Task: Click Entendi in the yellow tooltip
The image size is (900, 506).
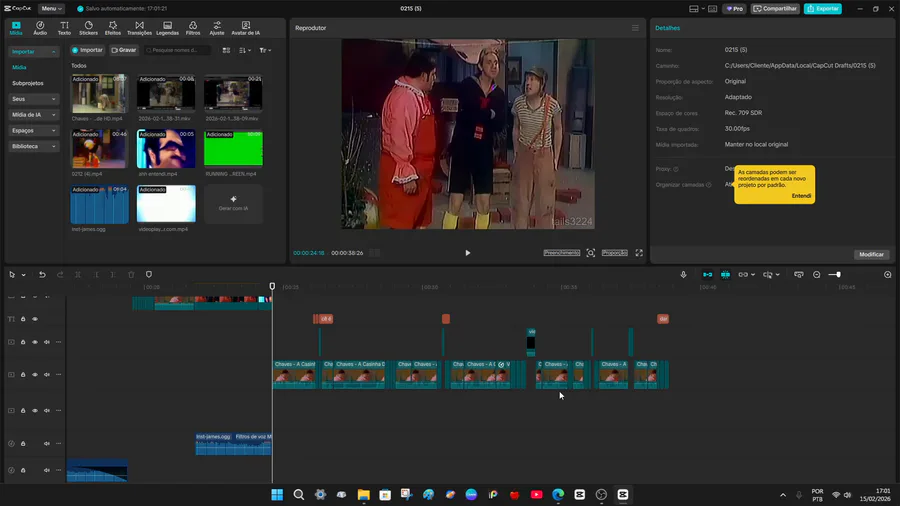Action: click(x=801, y=196)
